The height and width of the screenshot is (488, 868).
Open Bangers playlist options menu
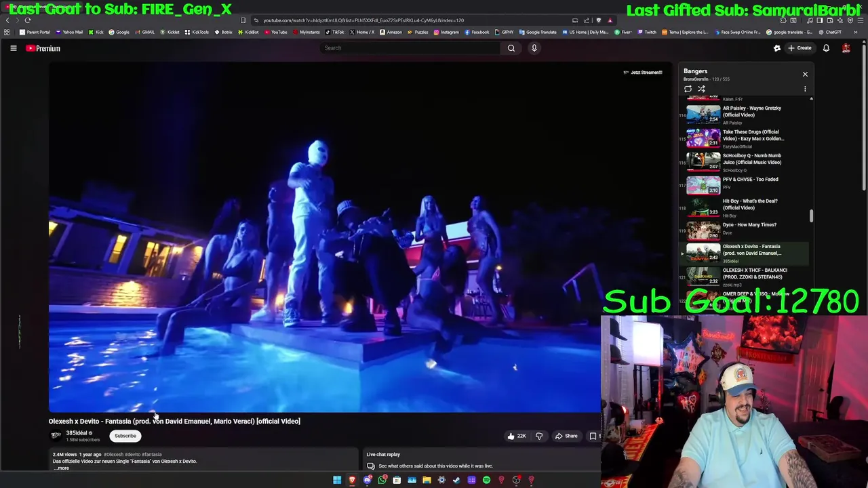coord(805,89)
